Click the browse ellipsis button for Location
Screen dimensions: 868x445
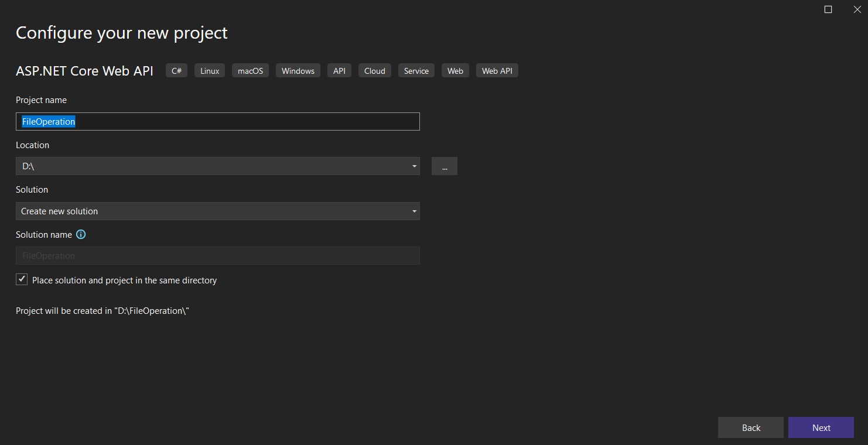[x=444, y=166]
